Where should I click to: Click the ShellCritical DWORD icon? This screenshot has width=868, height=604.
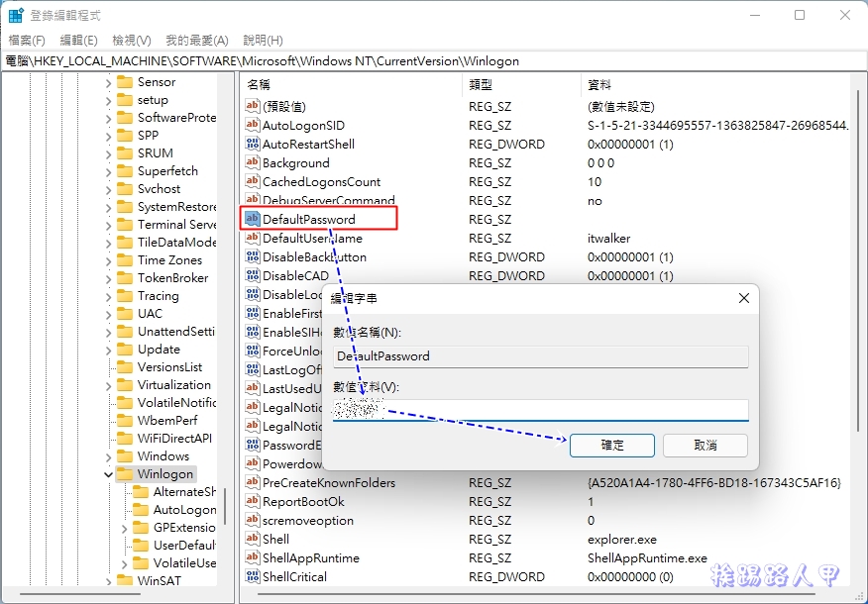pos(253,576)
